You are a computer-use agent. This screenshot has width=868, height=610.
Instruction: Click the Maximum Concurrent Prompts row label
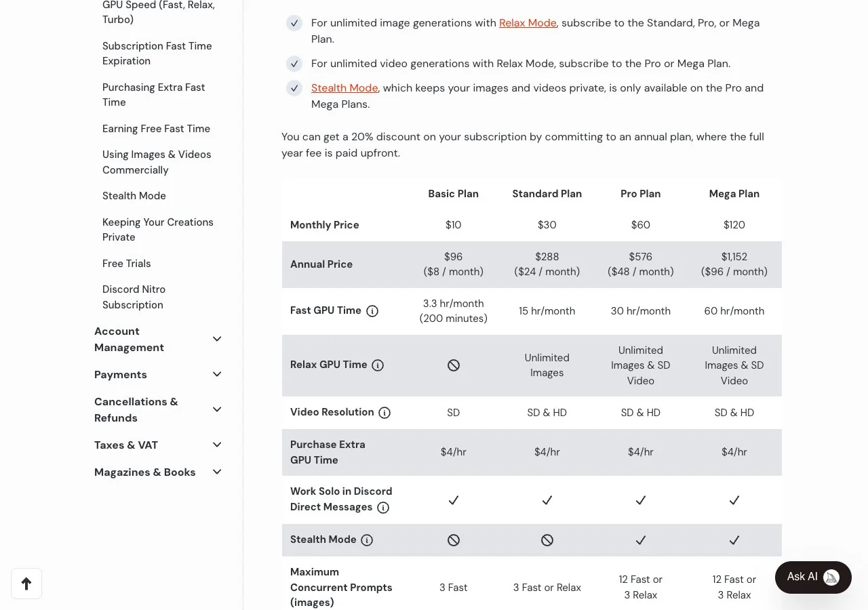[341, 588]
